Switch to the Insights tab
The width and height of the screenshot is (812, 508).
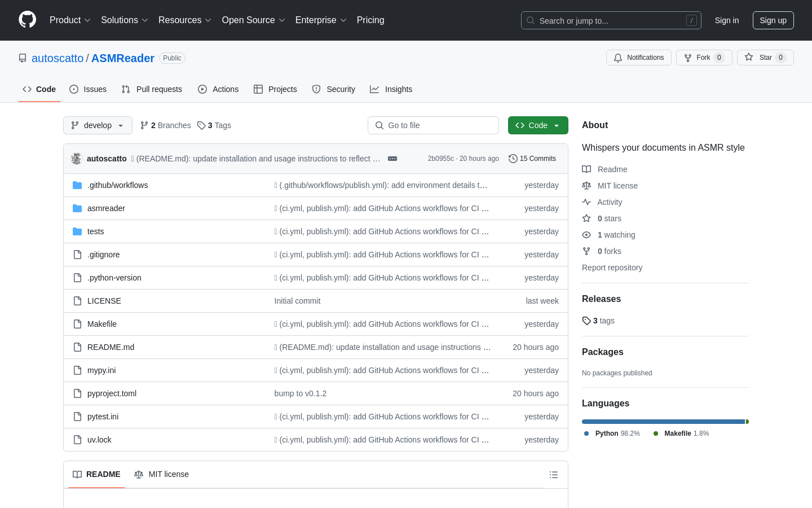coord(391,89)
